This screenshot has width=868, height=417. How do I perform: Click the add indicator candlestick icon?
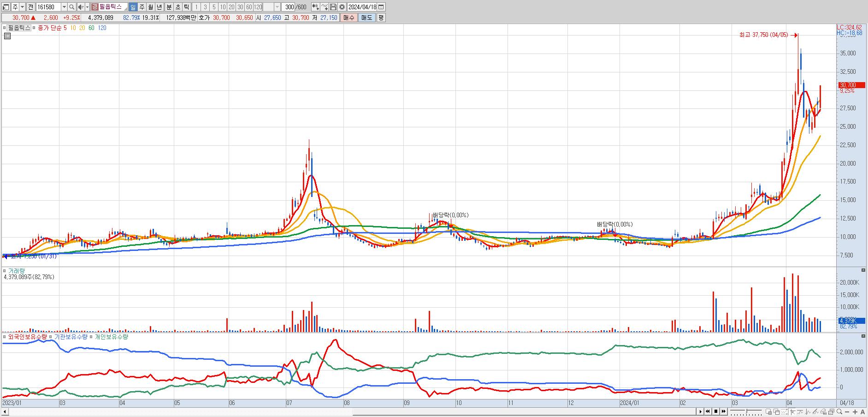[x=316, y=7]
